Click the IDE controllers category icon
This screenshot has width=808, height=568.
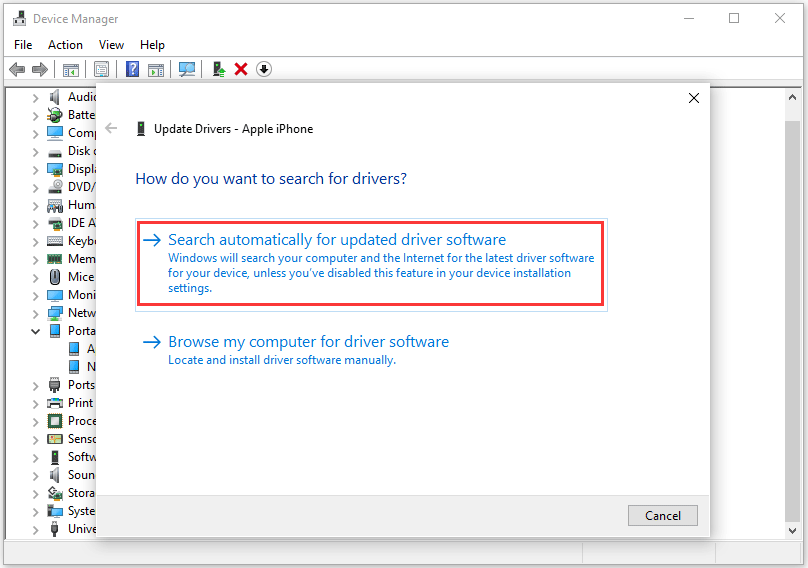(55, 223)
